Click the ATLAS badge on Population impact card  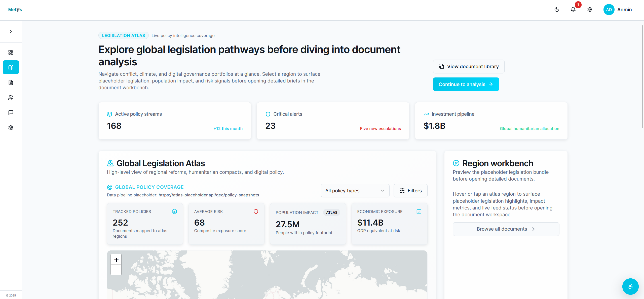(x=331, y=212)
